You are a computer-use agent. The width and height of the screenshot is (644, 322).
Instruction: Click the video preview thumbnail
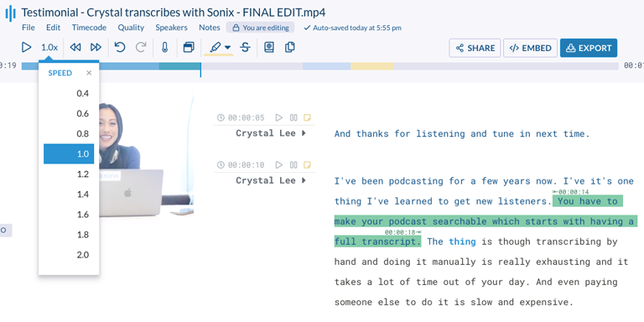146,151
